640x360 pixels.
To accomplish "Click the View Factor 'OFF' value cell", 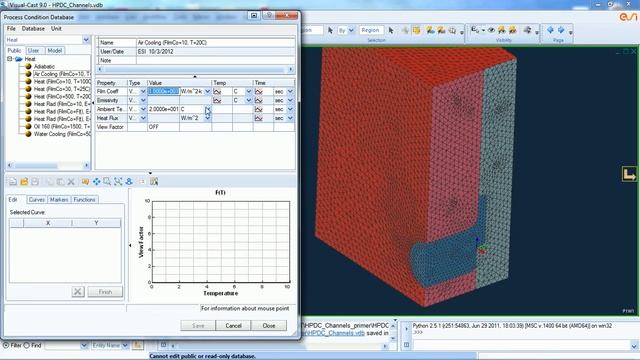I will click(x=163, y=127).
